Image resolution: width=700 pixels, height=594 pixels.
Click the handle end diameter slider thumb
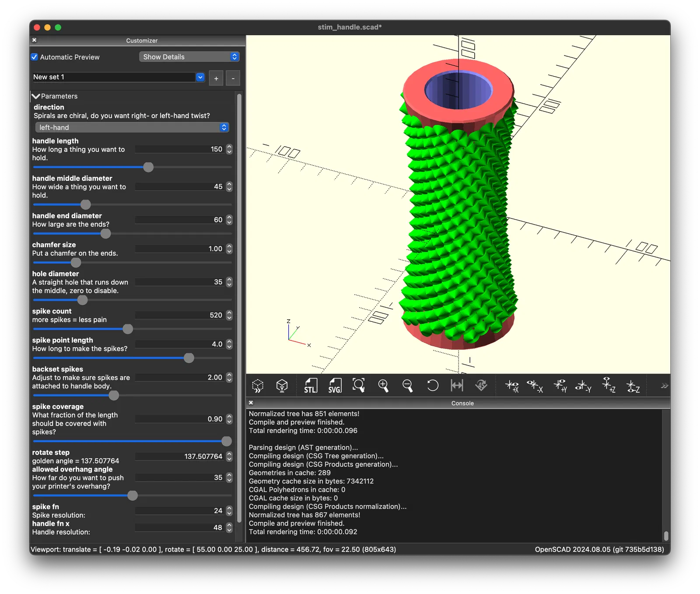105,234
